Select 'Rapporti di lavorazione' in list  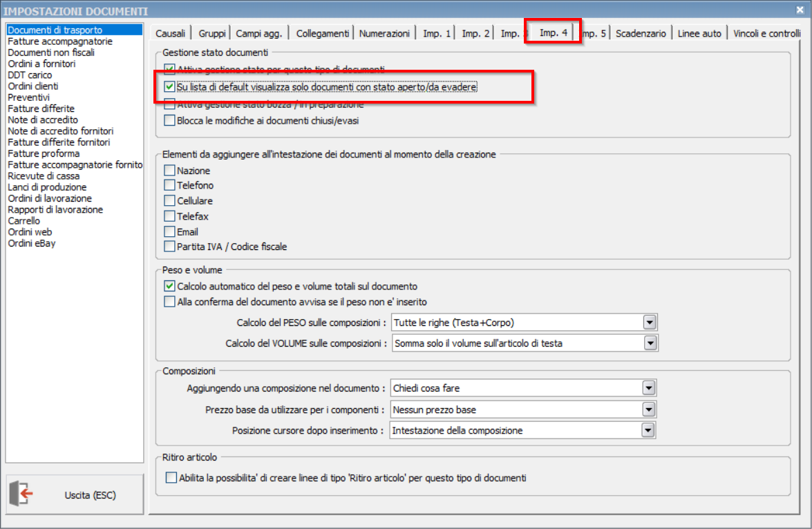coord(74,210)
